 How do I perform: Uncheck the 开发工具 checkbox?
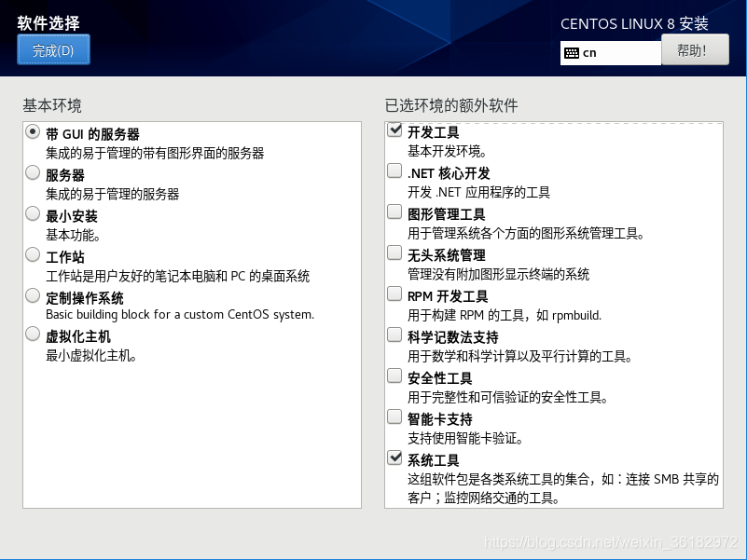point(394,130)
